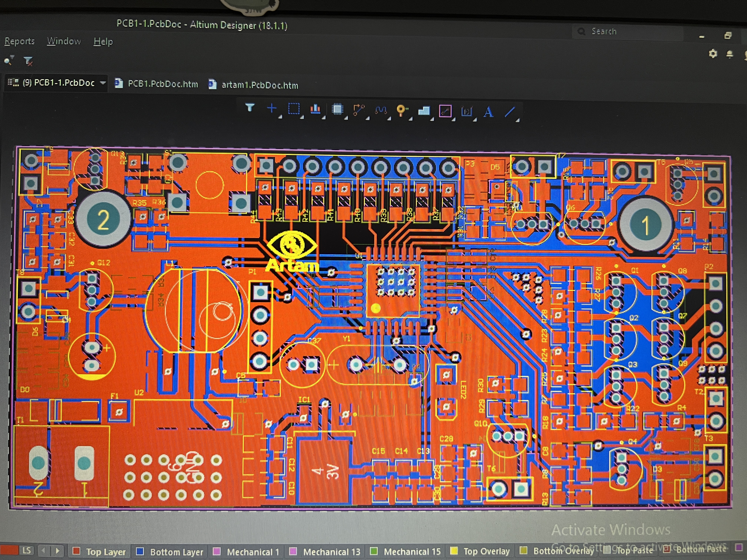Switch to artam1.PcbDoc.htm tab
This screenshot has width=747, height=560.
point(253,85)
